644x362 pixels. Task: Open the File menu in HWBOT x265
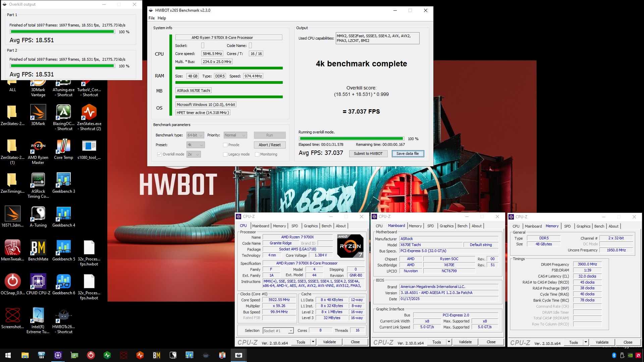[152, 18]
